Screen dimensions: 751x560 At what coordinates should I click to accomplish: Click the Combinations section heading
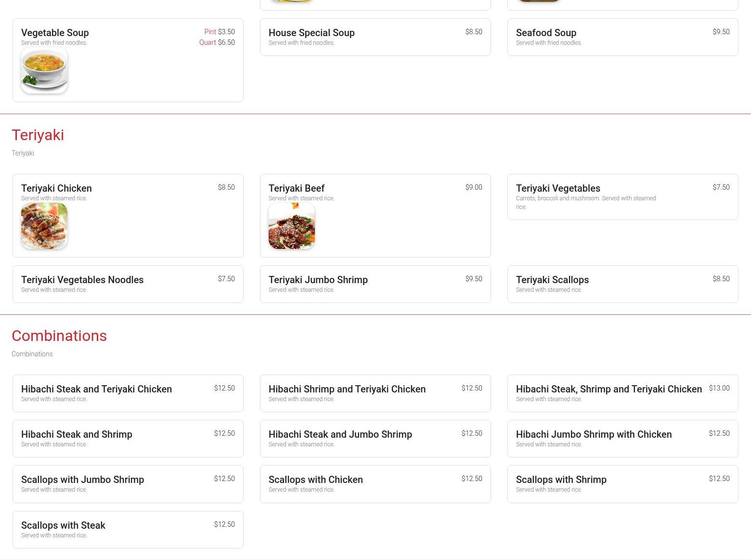[x=59, y=336]
